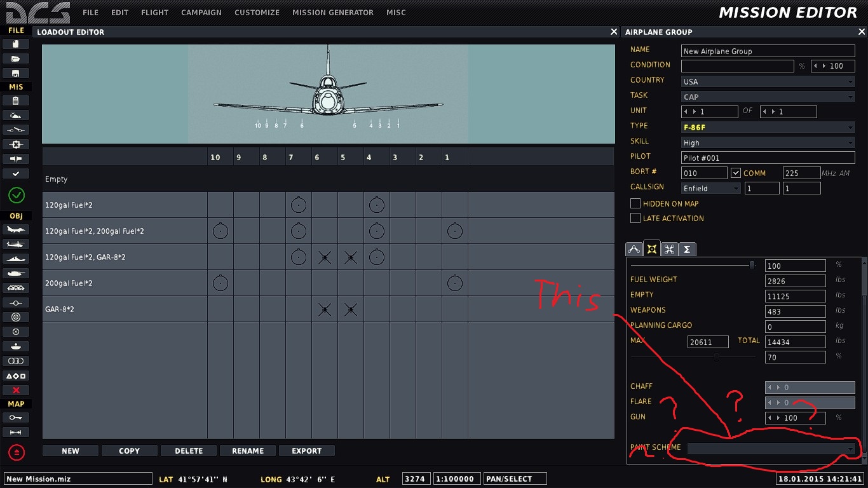Click the group NAME input field
The height and width of the screenshot is (488, 868).
point(768,51)
